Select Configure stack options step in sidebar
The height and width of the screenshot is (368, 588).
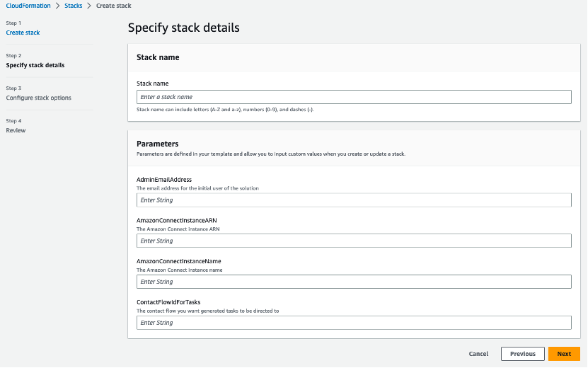click(38, 98)
